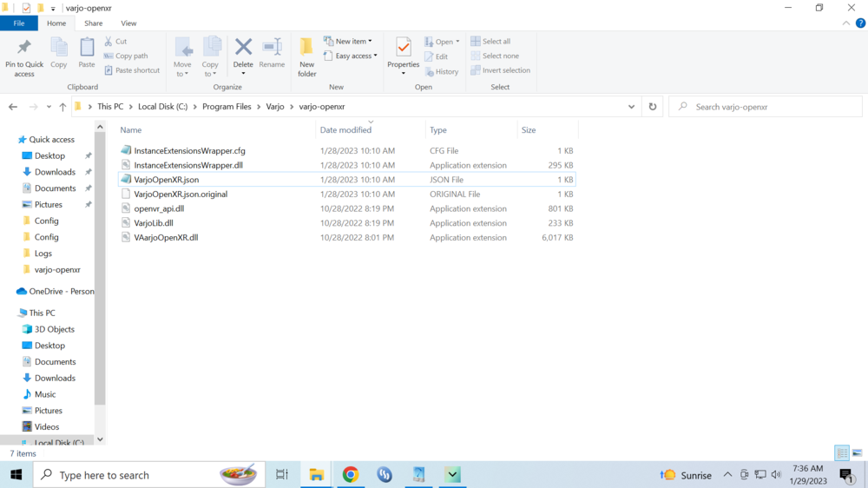
Task: Go back with the left arrow
Action: (x=13, y=107)
